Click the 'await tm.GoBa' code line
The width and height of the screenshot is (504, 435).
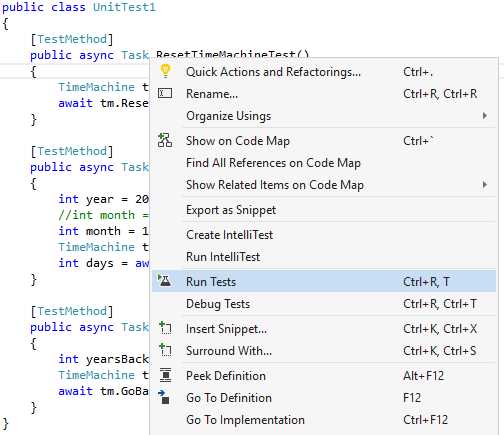click(103, 391)
